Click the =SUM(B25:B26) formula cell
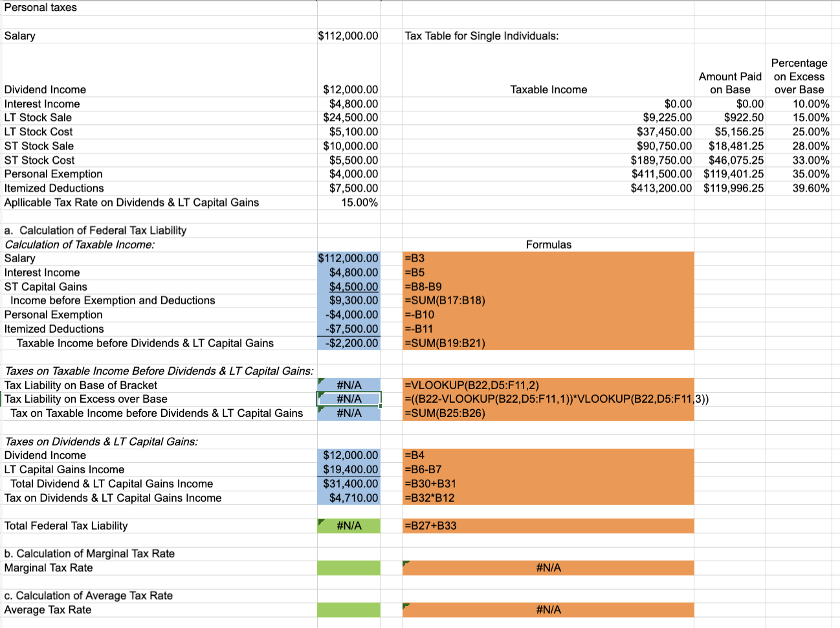This screenshot has width=840, height=628. pyautogui.click(x=548, y=413)
